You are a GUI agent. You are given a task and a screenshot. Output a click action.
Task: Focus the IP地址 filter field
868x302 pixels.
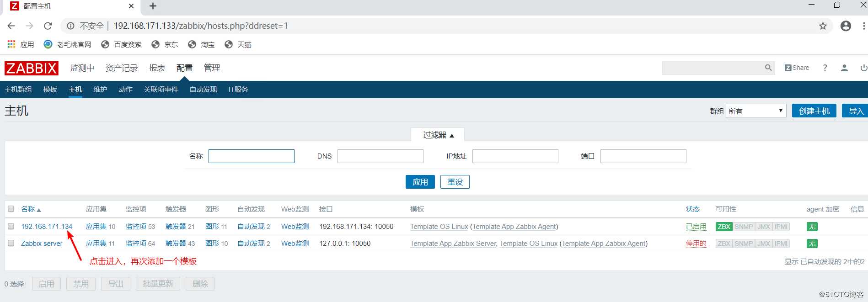coord(515,156)
